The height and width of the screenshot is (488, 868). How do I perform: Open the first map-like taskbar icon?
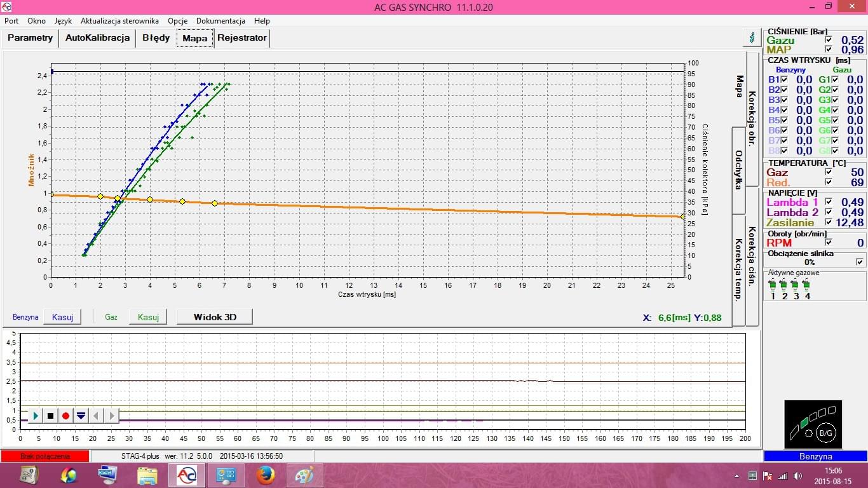point(29,475)
